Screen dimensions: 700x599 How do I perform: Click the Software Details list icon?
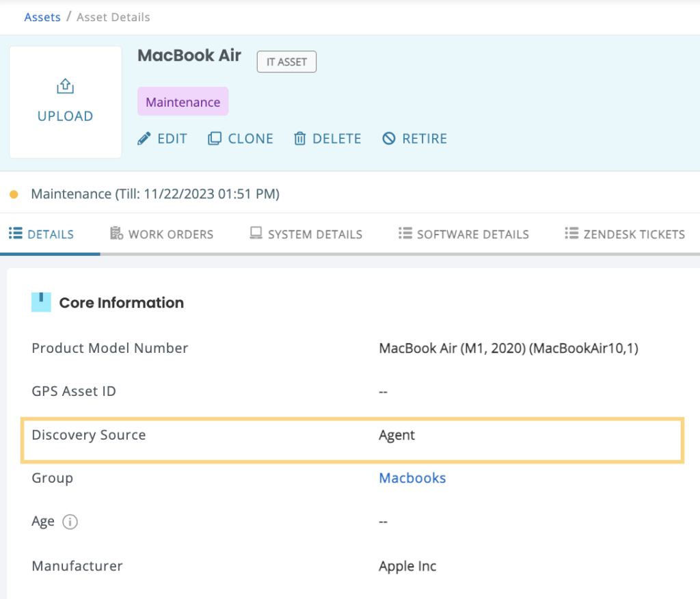[x=405, y=233]
